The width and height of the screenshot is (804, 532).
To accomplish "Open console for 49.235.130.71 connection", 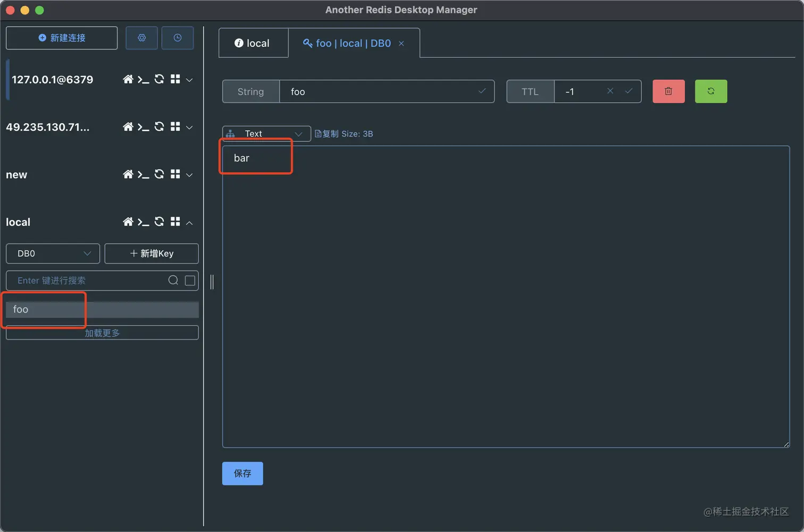I will (x=143, y=127).
